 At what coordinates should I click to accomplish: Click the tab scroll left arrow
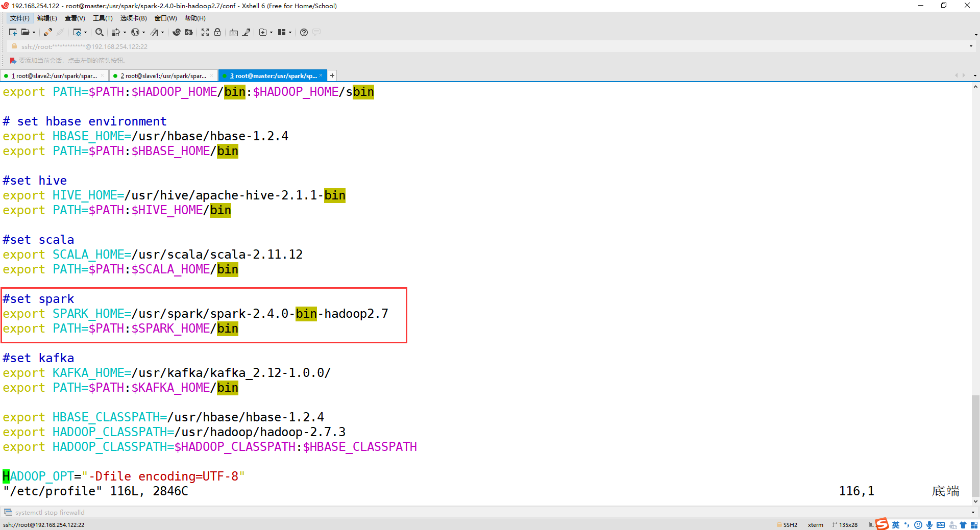(x=956, y=75)
